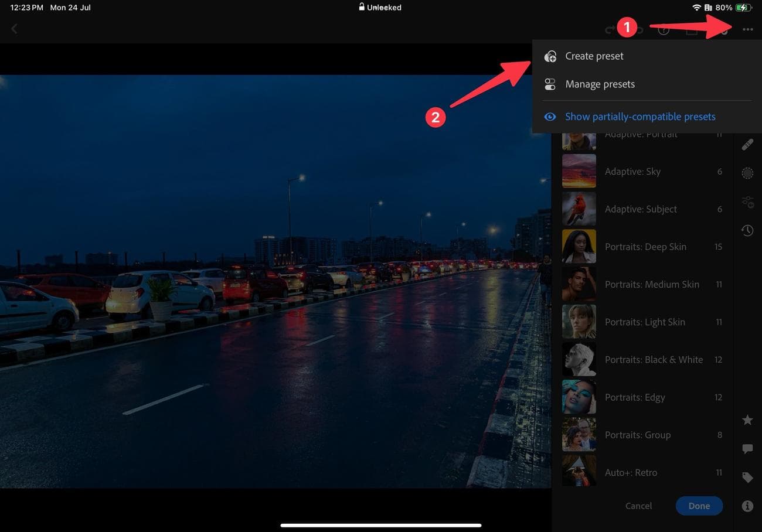762x532 pixels.
Task: Open the comments panel
Action: tap(748, 448)
